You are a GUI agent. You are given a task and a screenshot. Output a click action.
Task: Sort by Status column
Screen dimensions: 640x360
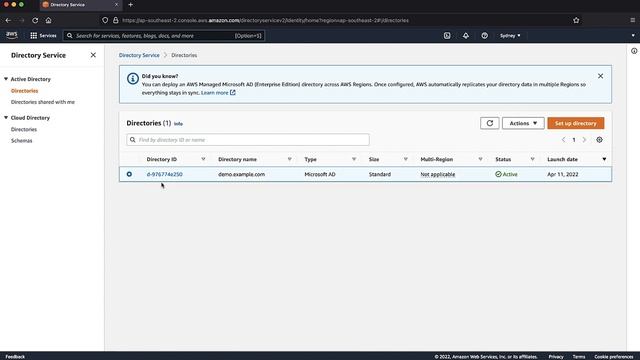[532, 159]
